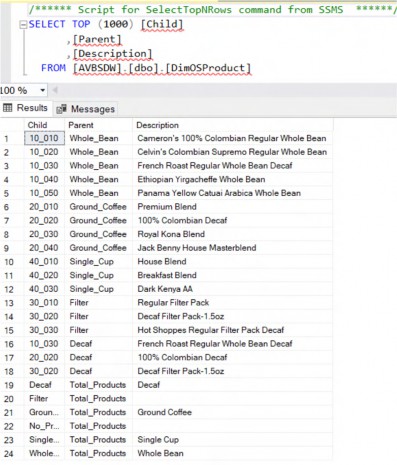Click the [DimOSProduct] table name in query
The height and width of the screenshot is (465, 397).
[208, 68]
